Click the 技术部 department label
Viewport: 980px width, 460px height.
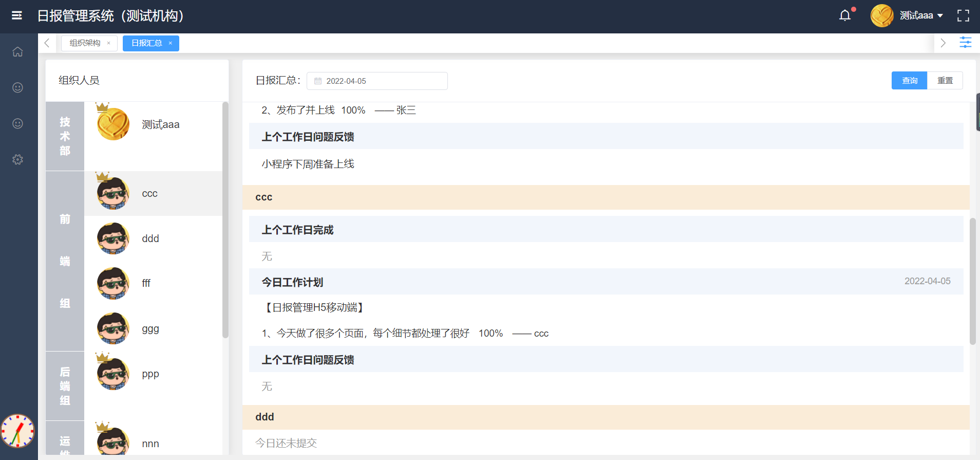65,136
